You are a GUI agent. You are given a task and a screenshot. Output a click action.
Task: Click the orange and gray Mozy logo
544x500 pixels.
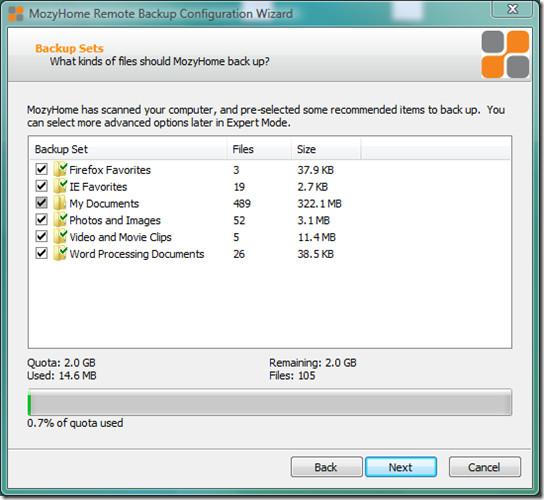tap(505, 54)
